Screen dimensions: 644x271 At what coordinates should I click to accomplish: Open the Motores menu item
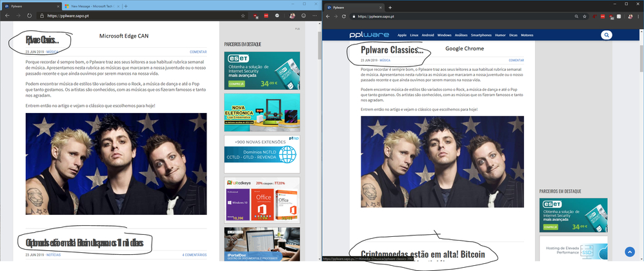click(x=527, y=35)
